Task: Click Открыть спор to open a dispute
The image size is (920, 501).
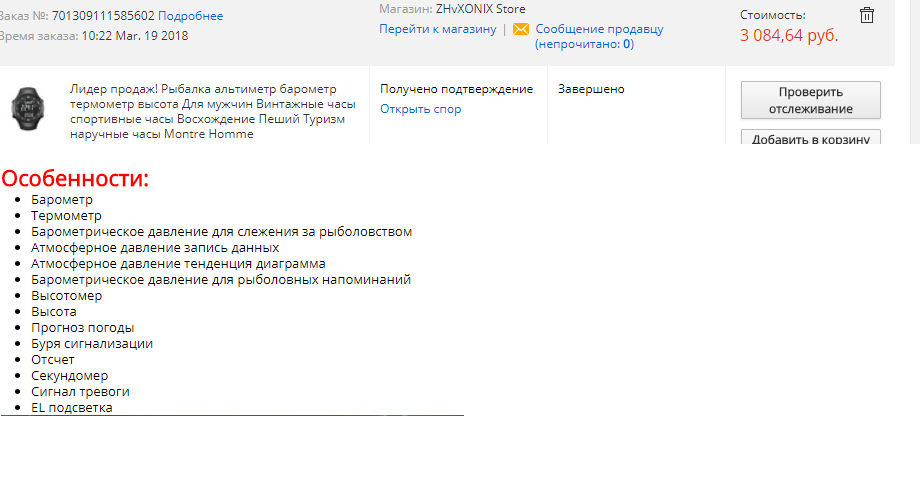Action: pos(420,109)
